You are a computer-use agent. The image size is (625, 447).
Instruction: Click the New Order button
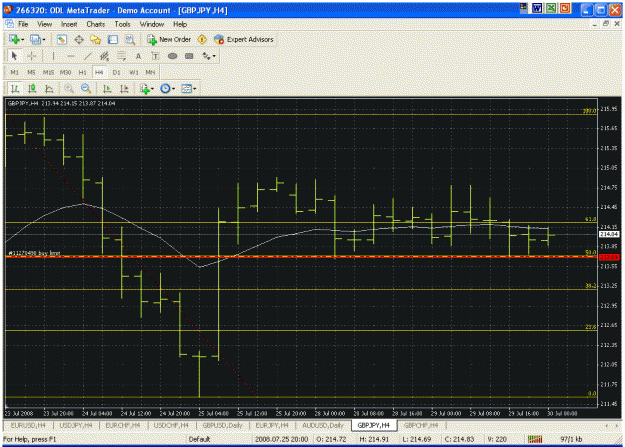(x=169, y=39)
